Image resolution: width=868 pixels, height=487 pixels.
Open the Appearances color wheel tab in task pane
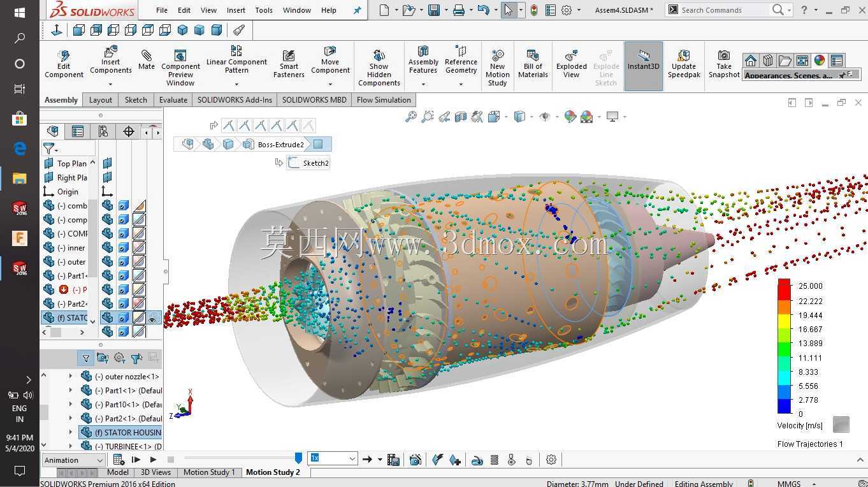click(x=820, y=61)
